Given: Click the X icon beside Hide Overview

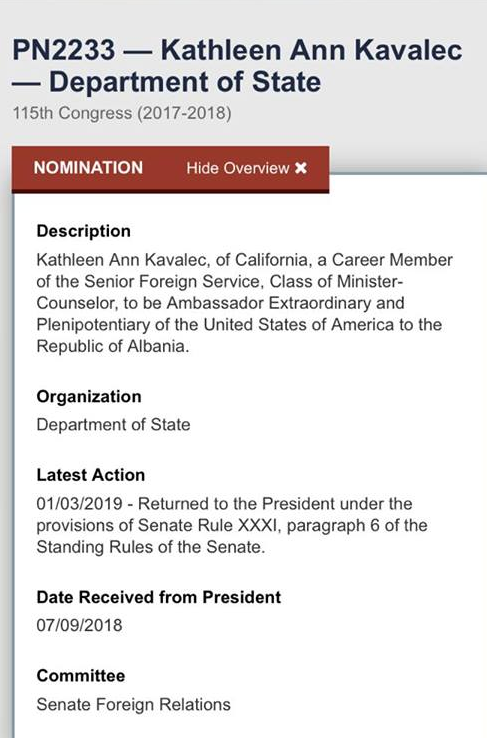Looking at the screenshot, I should pos(301,168).
